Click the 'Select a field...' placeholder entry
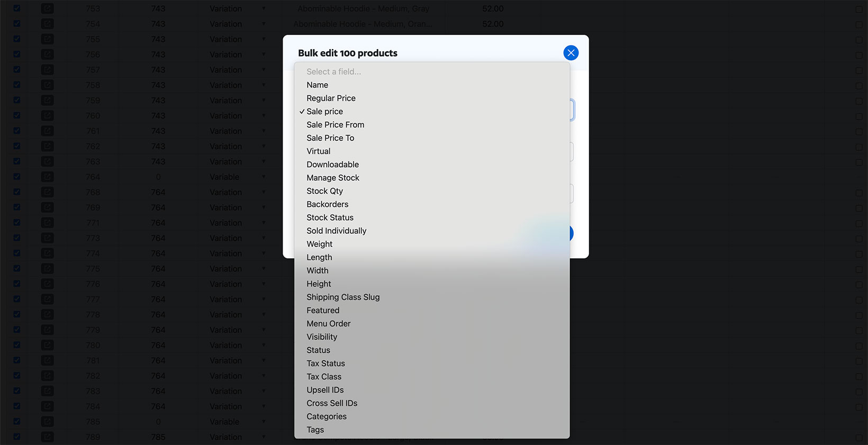Image resolution: width=868 pixels, height=445 pixels. point(333,71)
